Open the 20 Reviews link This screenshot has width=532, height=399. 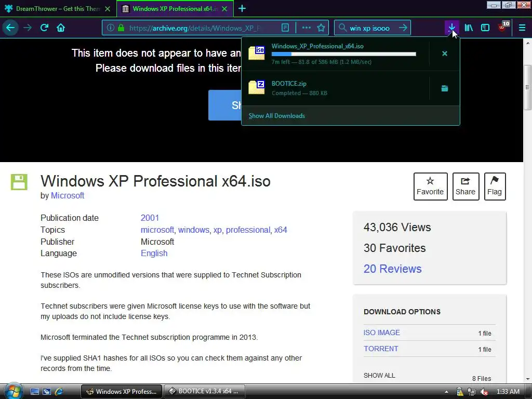(393, 269)
